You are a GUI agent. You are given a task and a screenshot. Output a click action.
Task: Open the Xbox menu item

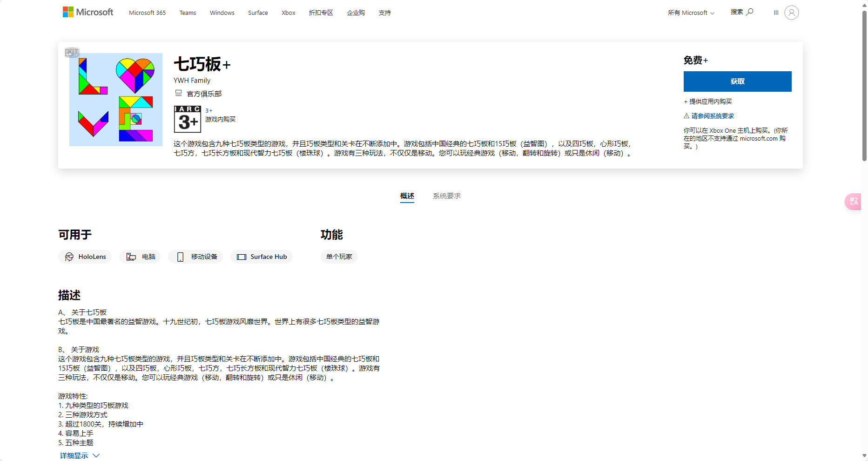click(288, 13)
